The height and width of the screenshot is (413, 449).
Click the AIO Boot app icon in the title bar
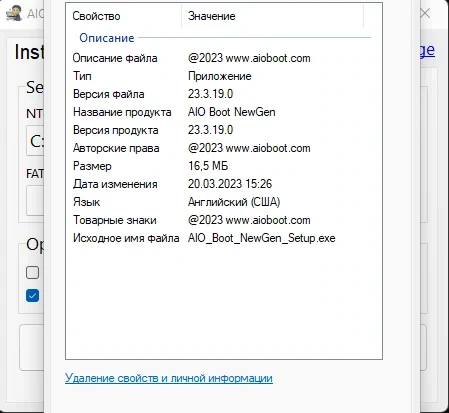pos(14,14)
